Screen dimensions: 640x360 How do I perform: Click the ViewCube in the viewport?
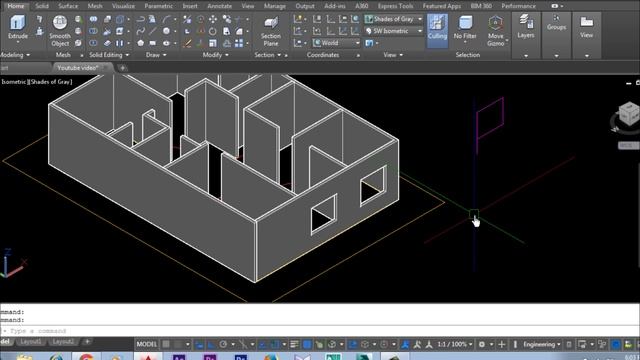tap(629, 114)
